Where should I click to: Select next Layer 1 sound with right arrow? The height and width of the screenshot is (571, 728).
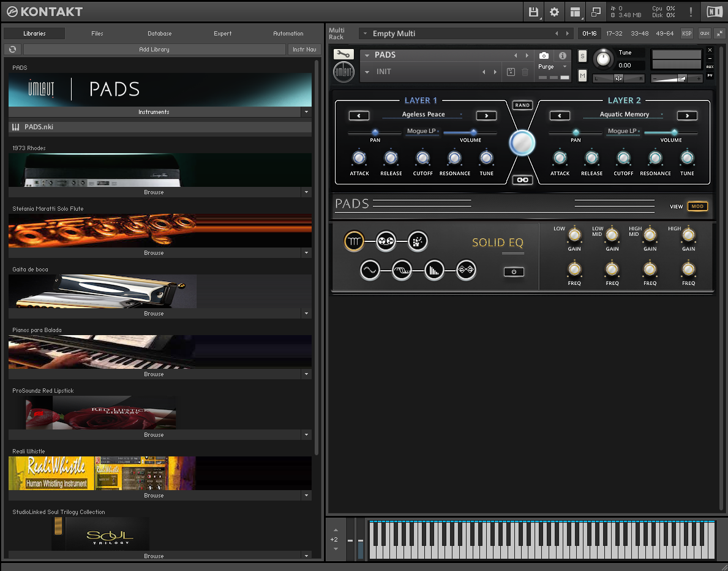click(x=487, y=116)
